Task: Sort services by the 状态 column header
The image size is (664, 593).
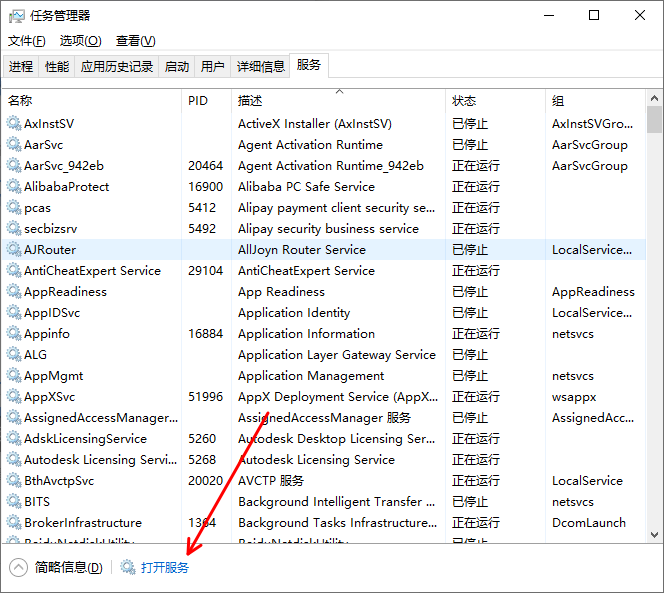Action: click(464, 101)
